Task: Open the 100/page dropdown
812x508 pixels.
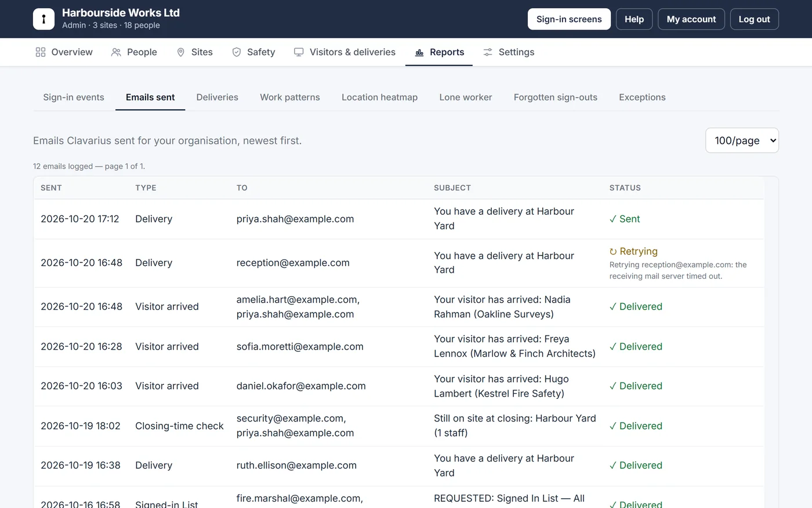Action: [742, 140]
